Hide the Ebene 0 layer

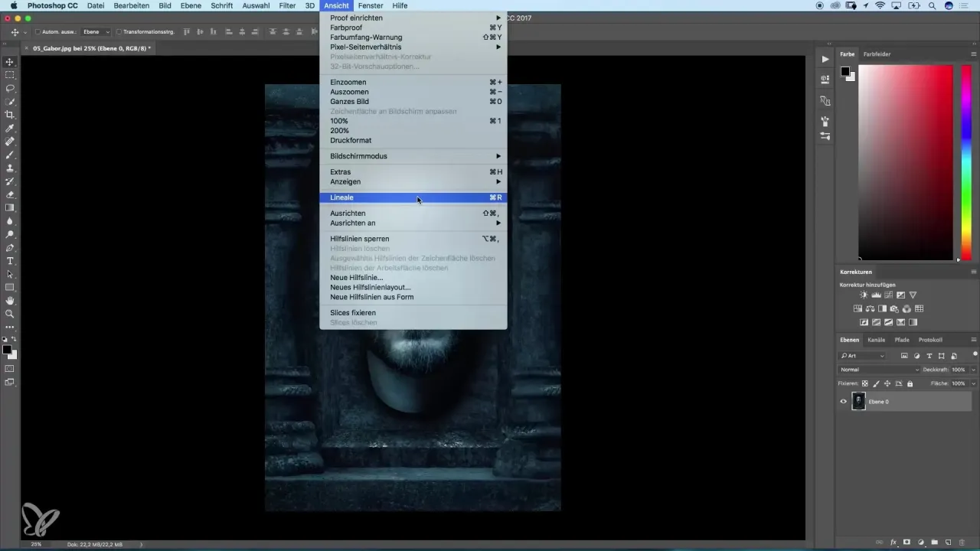tap(842, 401)
